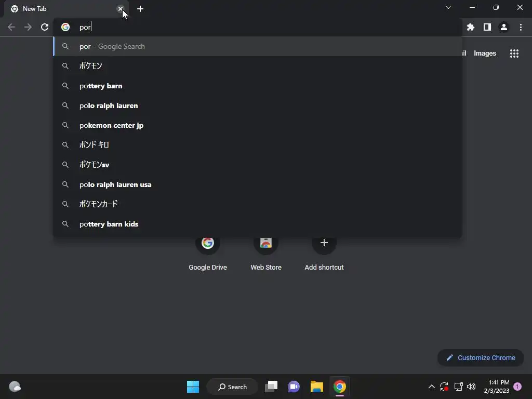Open the Extensions puzzle icon

[x=471, y=27]
